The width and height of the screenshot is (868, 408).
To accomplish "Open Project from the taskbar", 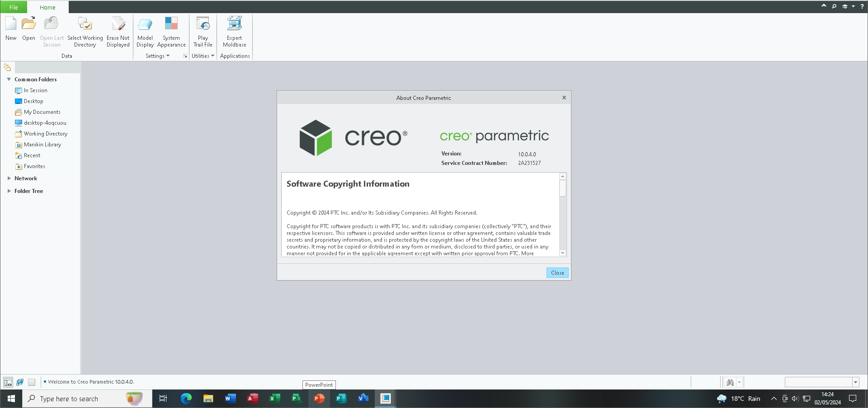I will click(x=297, y=399).
